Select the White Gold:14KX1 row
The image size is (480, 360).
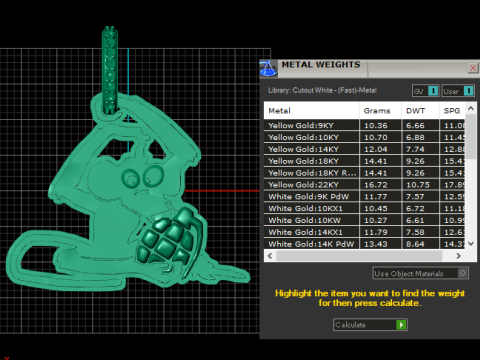click(365, 232)
